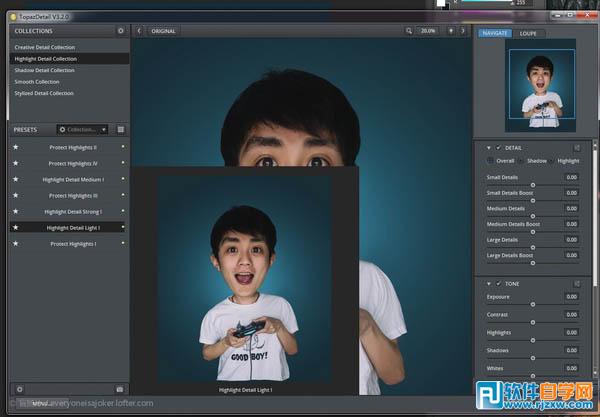Click the Small Details slider handle
Viewport: 600px width, 417px height.
coord(533,185)
